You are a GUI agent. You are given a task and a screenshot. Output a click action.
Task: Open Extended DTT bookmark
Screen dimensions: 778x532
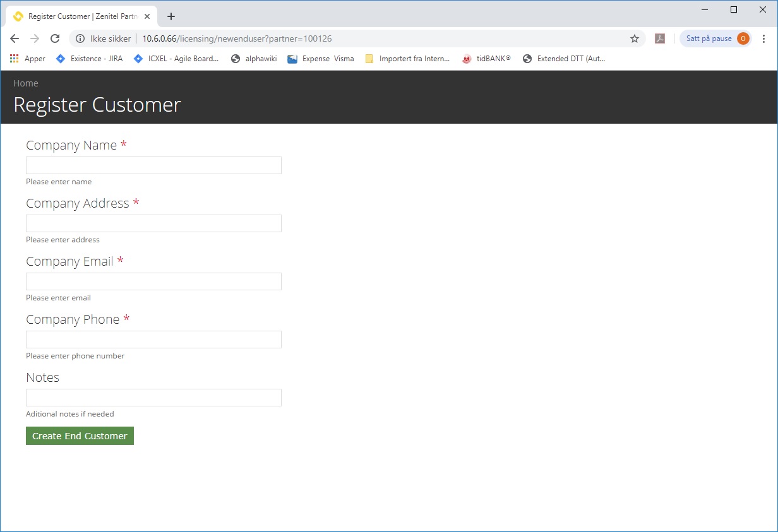[x=564, y=59]
